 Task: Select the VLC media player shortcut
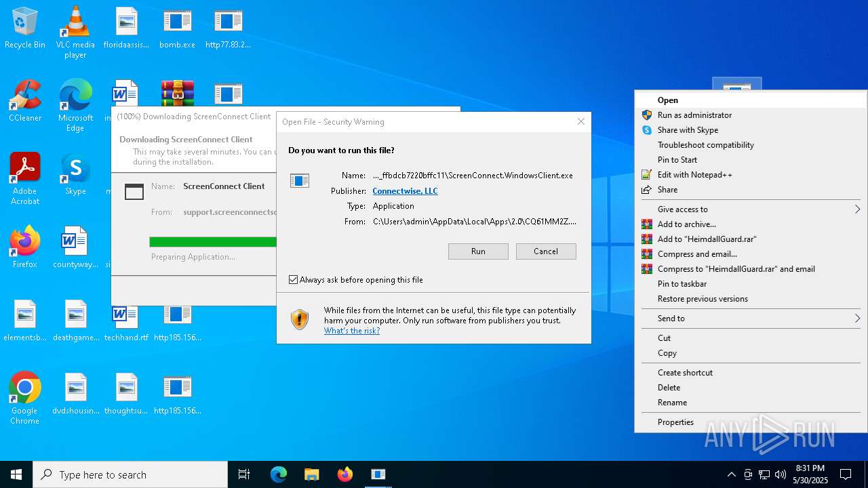click(75, 32)
